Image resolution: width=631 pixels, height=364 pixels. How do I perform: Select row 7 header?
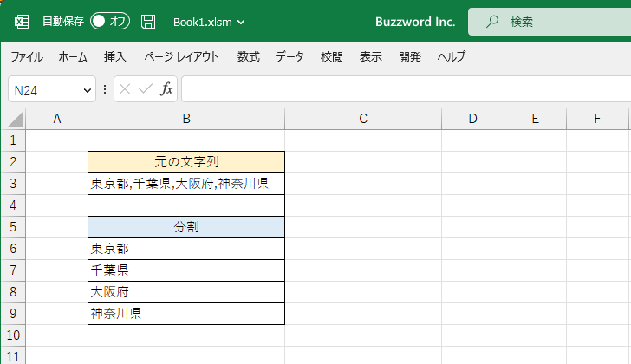coord(13,270)
